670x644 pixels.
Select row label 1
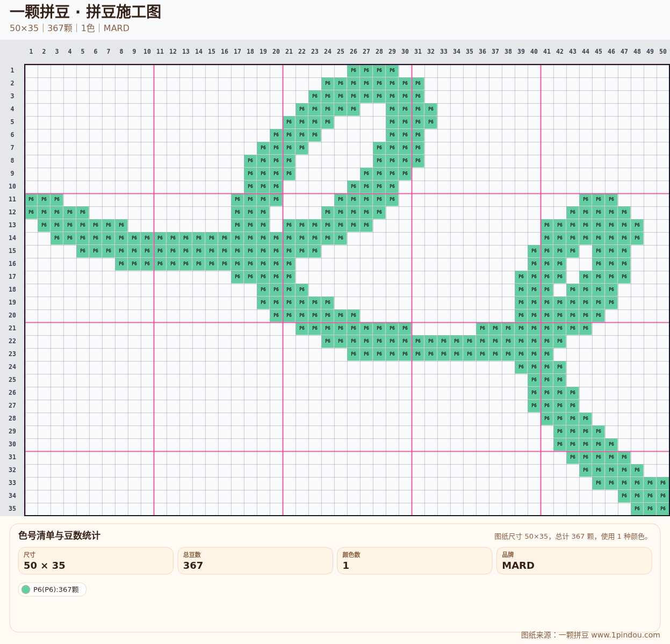[12, 70]
